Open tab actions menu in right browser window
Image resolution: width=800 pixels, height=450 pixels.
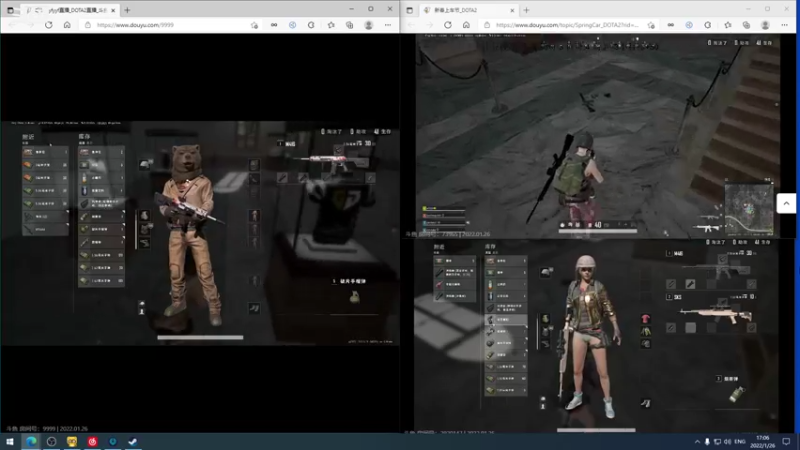[409, 10]
